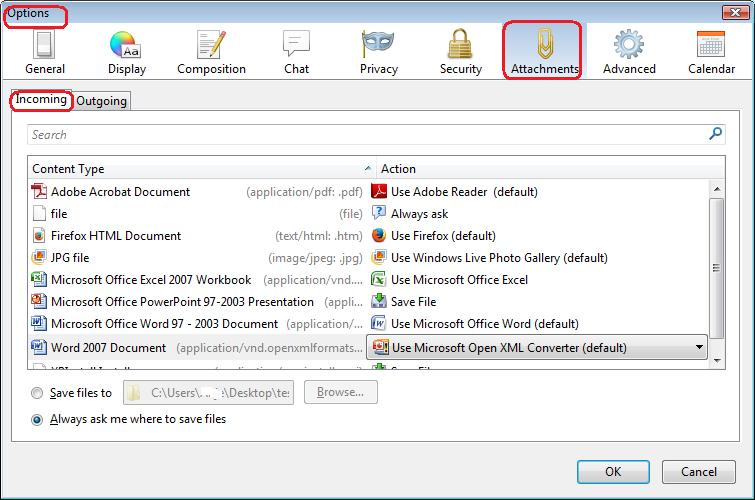Click the Microsoft Office Excel action icon
This screenshot has width=755, height=500.
[379, 279]
